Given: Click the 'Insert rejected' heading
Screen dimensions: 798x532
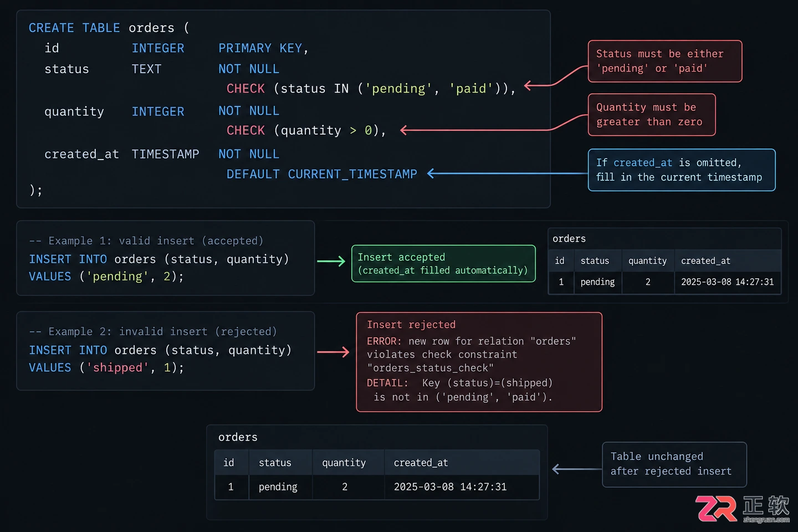Looking at the screenshot, I should coord(411,325).
